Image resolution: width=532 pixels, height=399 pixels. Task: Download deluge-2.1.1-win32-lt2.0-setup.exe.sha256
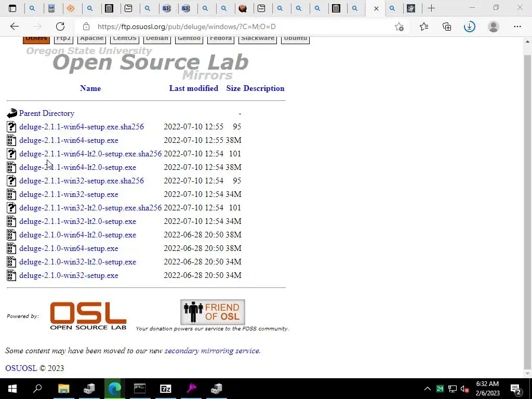[90, 208]
